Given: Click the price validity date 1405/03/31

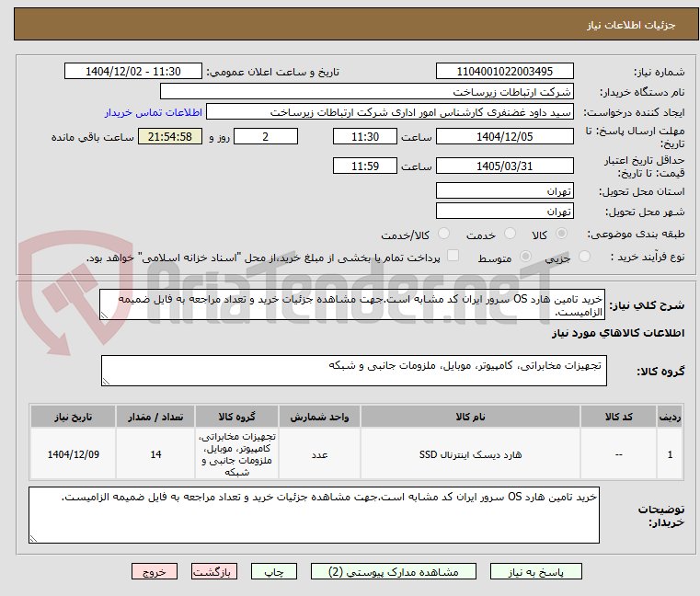Looking at the screenshot, I should coord(504,166).
